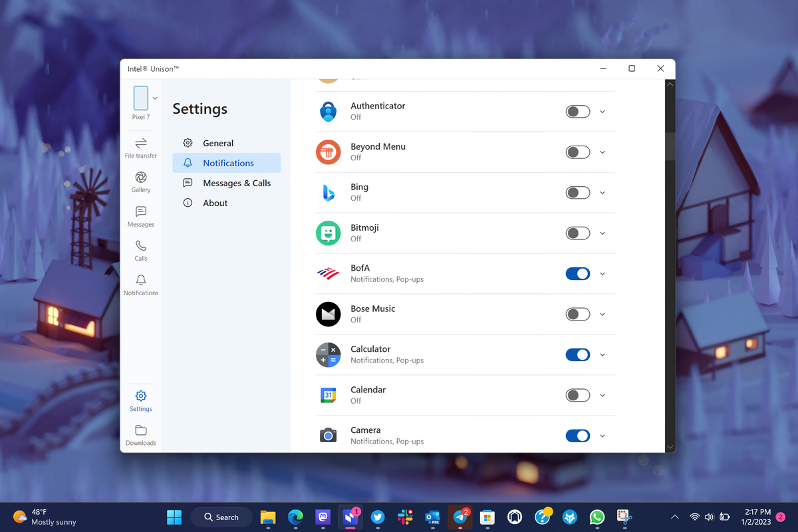Open Intel Unison Settings from the sidebar
Viewport: 798px width, 532px height.
point(140,400)
